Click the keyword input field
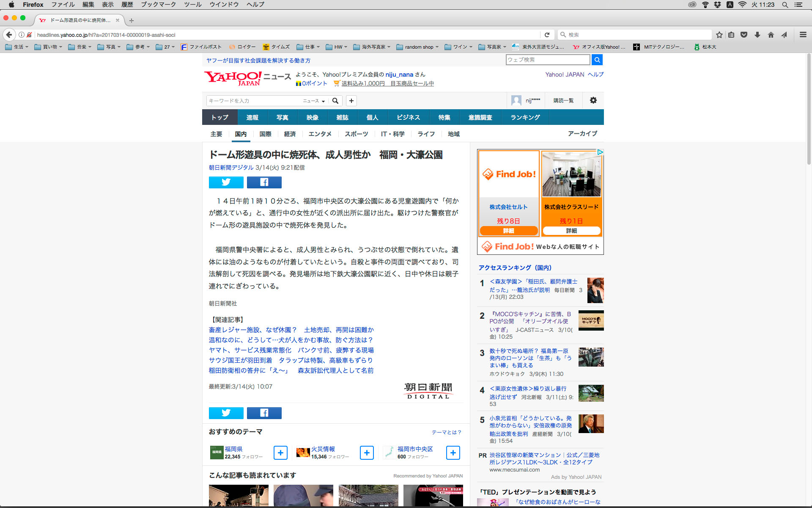This screenshot has width=812, height=508. tap(254, 101)
